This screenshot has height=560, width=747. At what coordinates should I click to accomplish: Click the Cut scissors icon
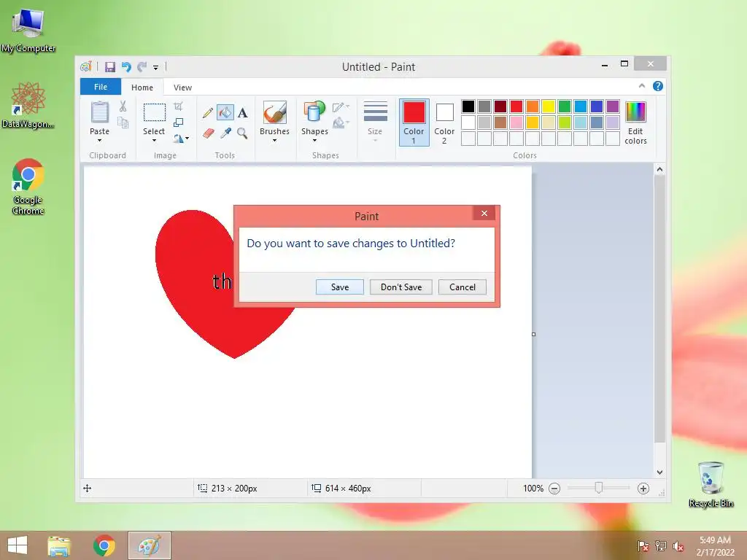click(123, 106)
